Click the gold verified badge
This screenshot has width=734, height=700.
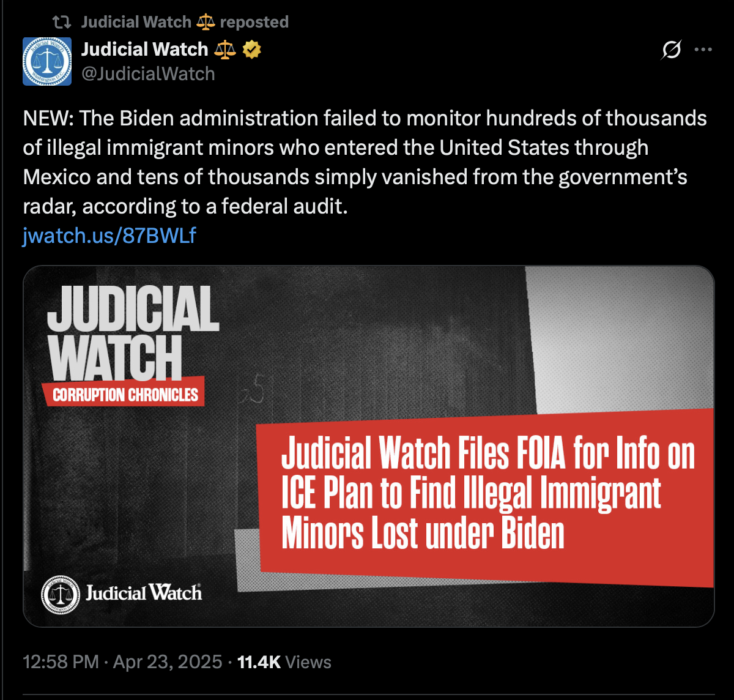click(251, 49)
